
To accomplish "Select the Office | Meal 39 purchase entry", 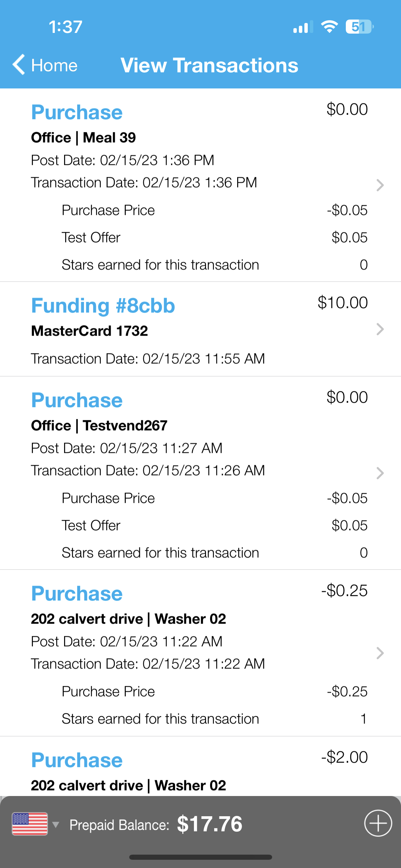I will (200, 185).
